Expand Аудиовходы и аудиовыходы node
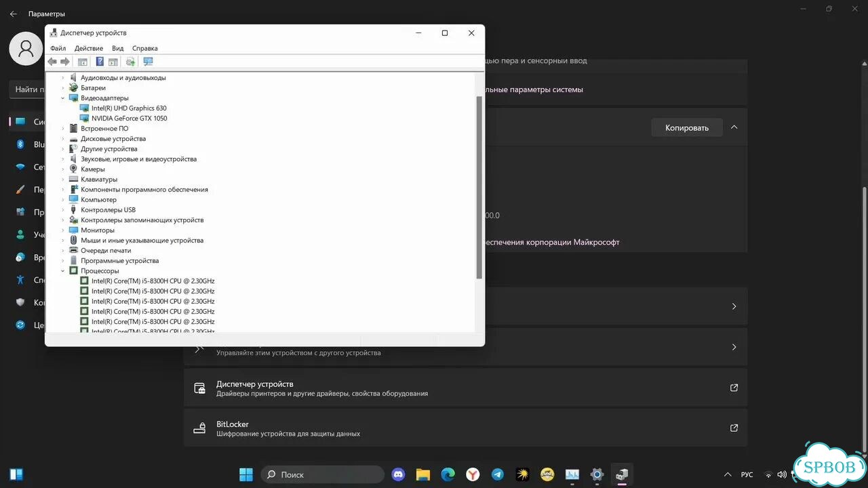 click(x=63, y=77)
